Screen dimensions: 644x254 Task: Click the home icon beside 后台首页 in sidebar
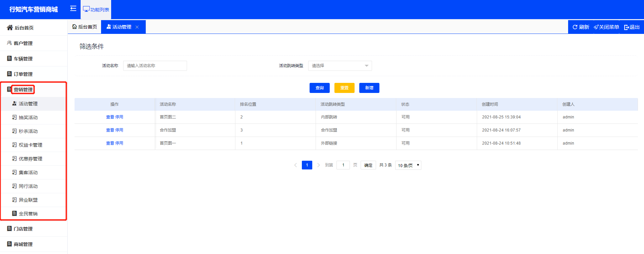tap(10, 28)
